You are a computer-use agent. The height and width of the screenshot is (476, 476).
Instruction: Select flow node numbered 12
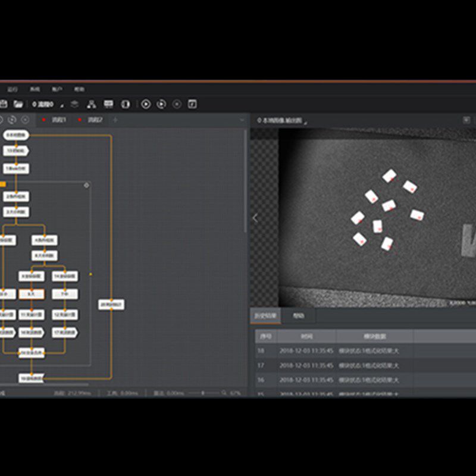65,315
